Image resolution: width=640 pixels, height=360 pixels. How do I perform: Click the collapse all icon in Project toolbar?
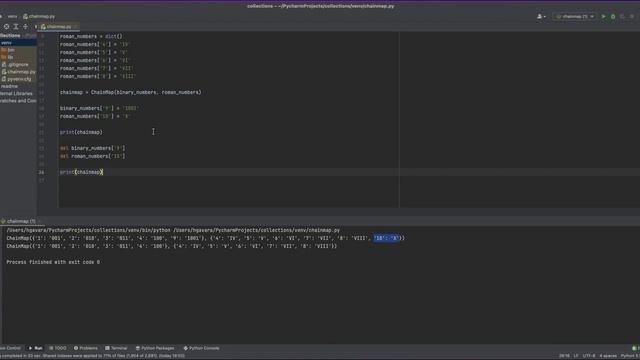25,27
